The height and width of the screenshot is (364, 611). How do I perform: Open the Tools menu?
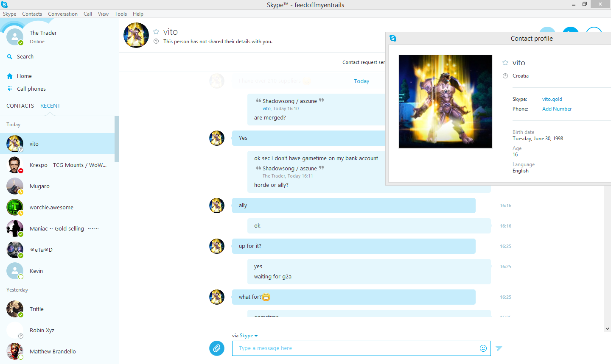[x=121, y=14]
